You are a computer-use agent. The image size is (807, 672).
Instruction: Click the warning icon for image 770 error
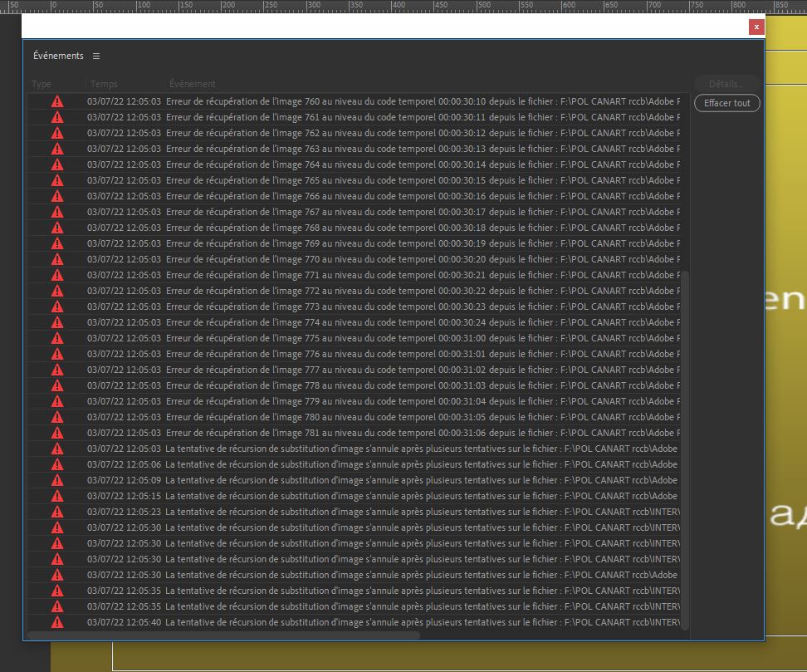(57, 259)
